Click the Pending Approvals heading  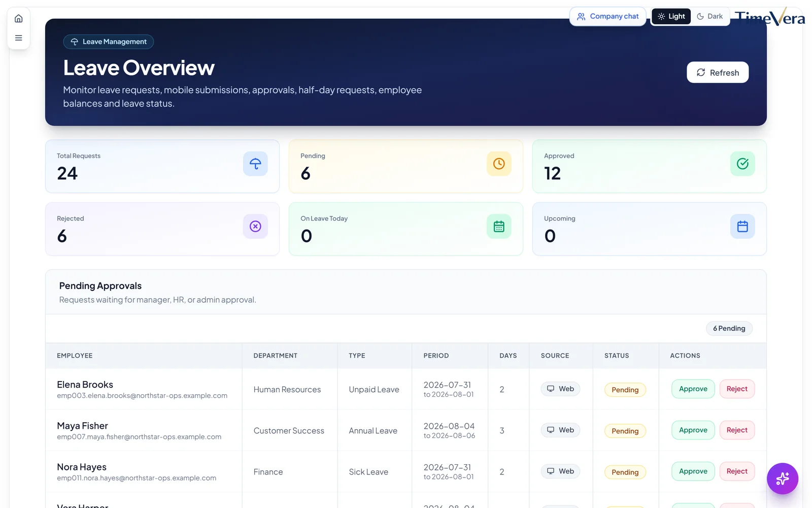[x=100, y=286]
